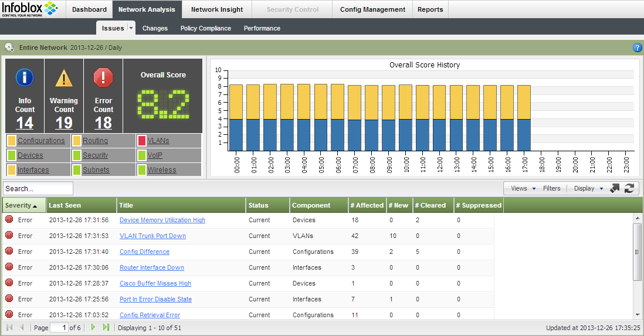Image resolution: width=644 pixels, height=336 pixels.
Task: Switch to the Network Insight tab
Action: (217, 9)
